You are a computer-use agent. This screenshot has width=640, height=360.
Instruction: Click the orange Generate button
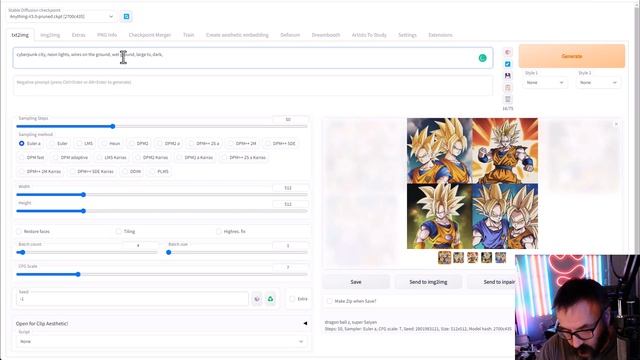(572, 56)
